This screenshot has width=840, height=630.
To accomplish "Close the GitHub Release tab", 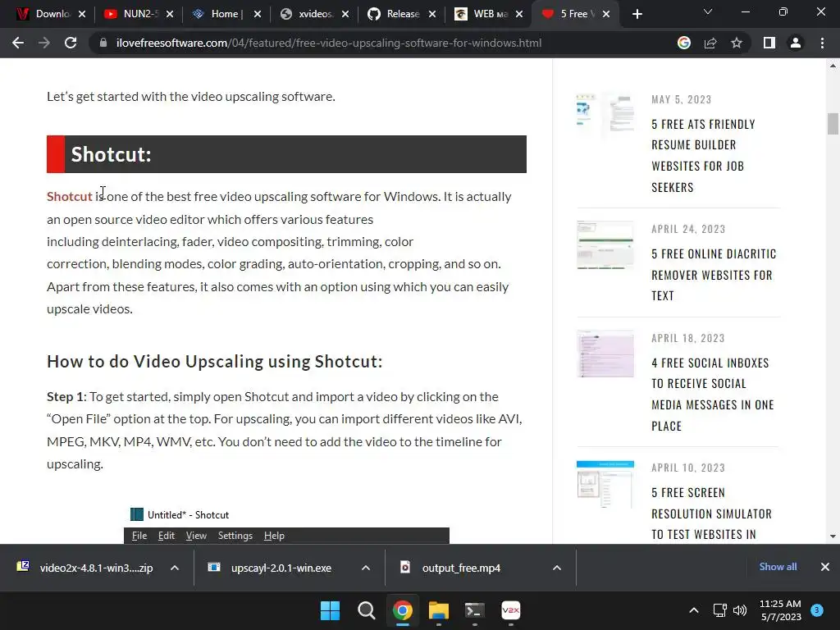I will click(432, 14).
